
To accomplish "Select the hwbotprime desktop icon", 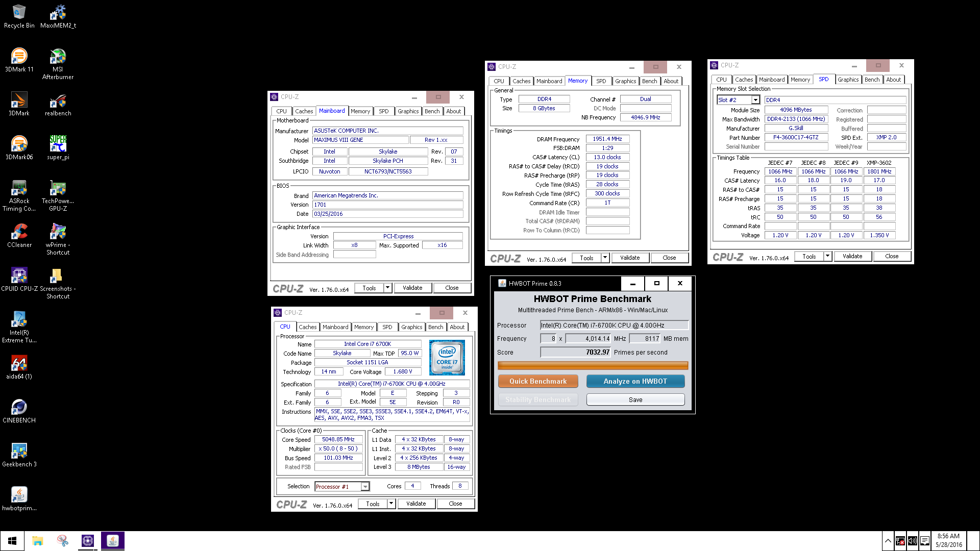I will pos(19,499).
